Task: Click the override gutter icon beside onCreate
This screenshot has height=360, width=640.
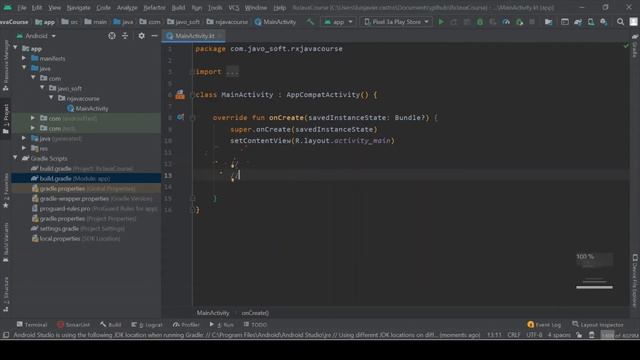Action: click(x=180, y=118)
